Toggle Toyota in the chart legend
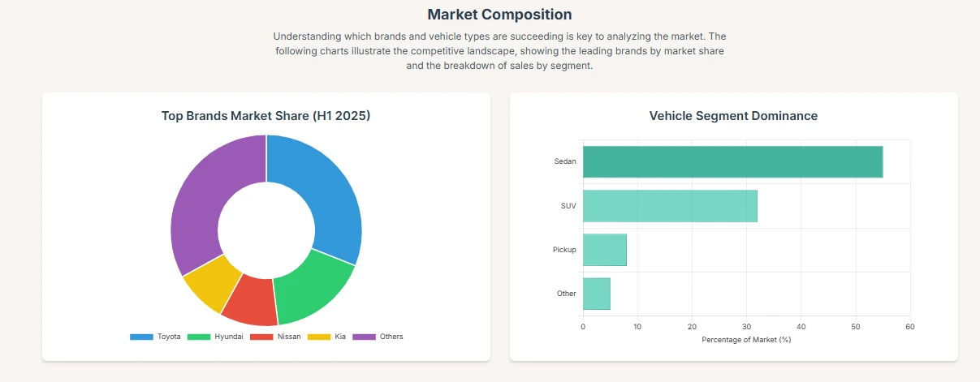The height and width of the screenshot is (382, 980). (169, 337)
